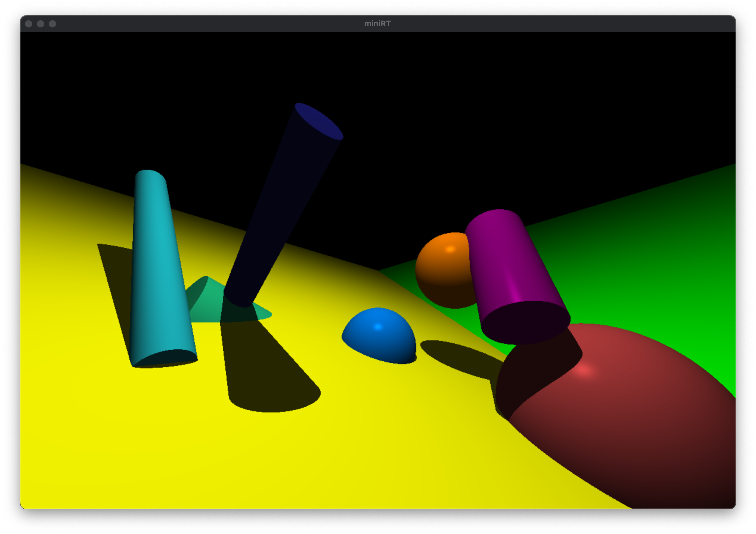Click the minimize button in title bar

pos(41,24)
